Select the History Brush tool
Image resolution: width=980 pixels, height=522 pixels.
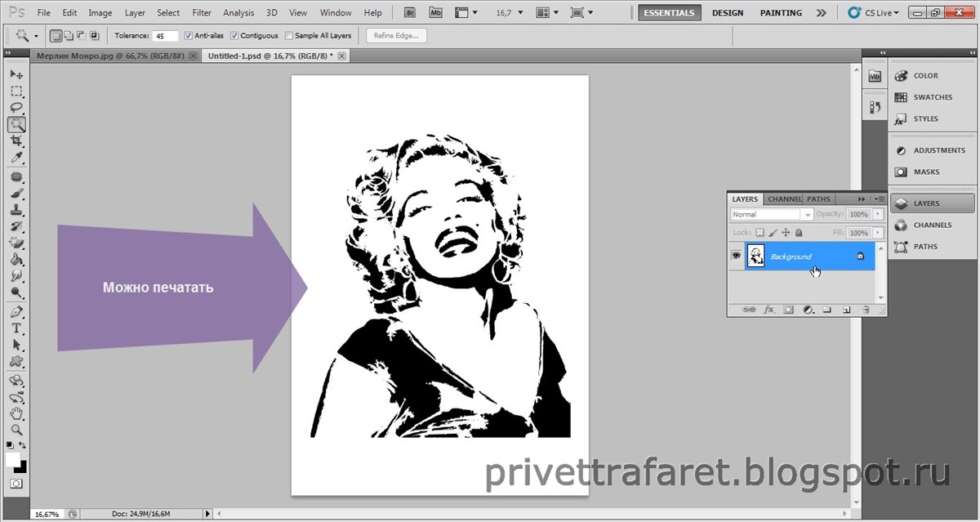[x=16, y=225]
